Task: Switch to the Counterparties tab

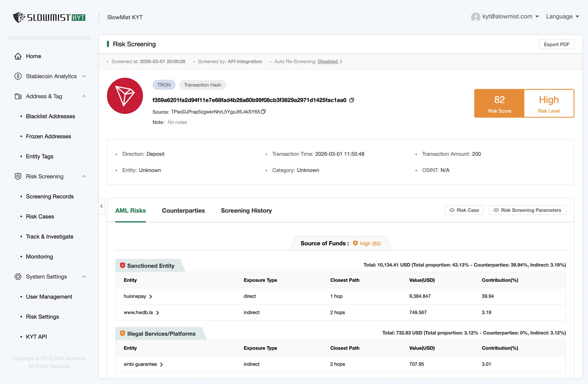Action: click(x=183, y=211)
